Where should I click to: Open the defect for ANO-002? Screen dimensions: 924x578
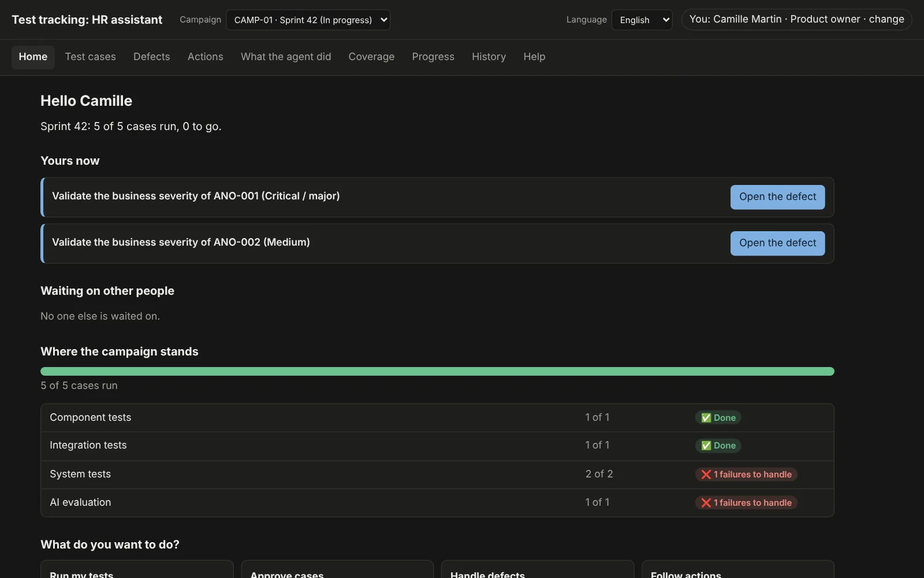coord(777,243)
